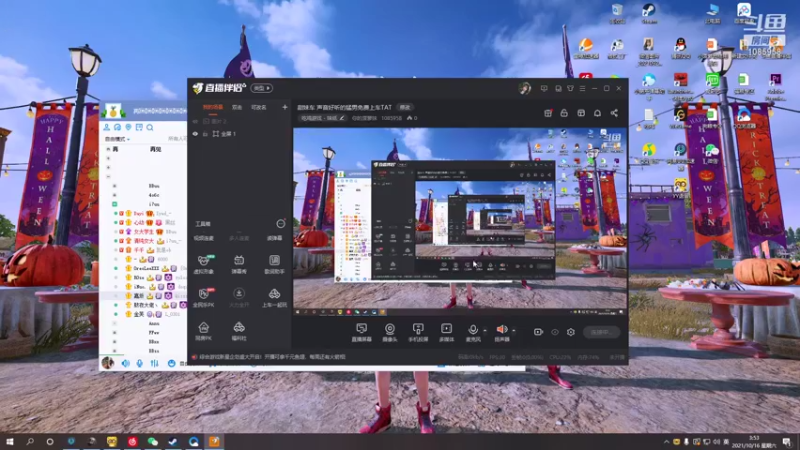Click the 直播中 live status button
This screenshot has width=800, height=450.
coord(602,332)
